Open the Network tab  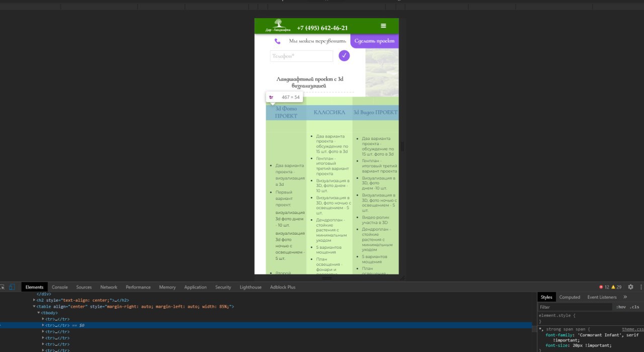click(109, 287)
